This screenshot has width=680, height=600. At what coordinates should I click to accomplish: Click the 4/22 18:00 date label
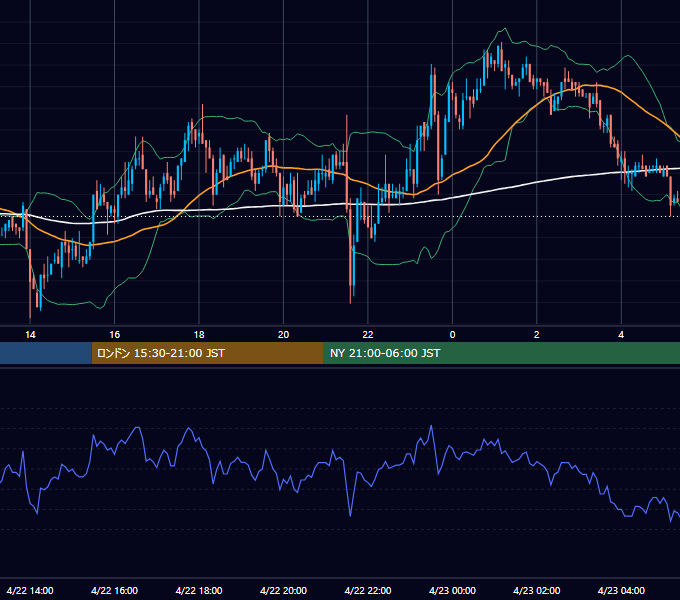[x=199, y=590]
